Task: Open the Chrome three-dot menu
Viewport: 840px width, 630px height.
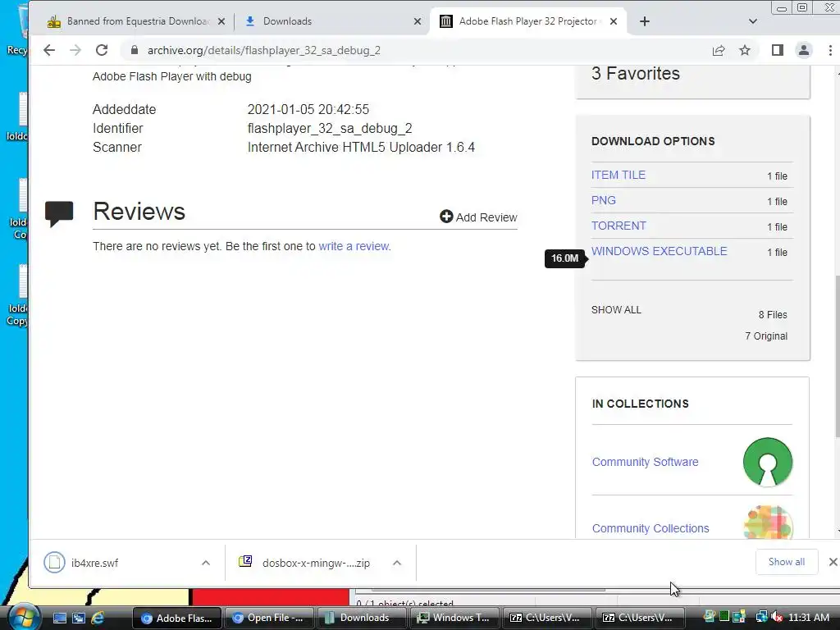Action: [x=830, y=50]
